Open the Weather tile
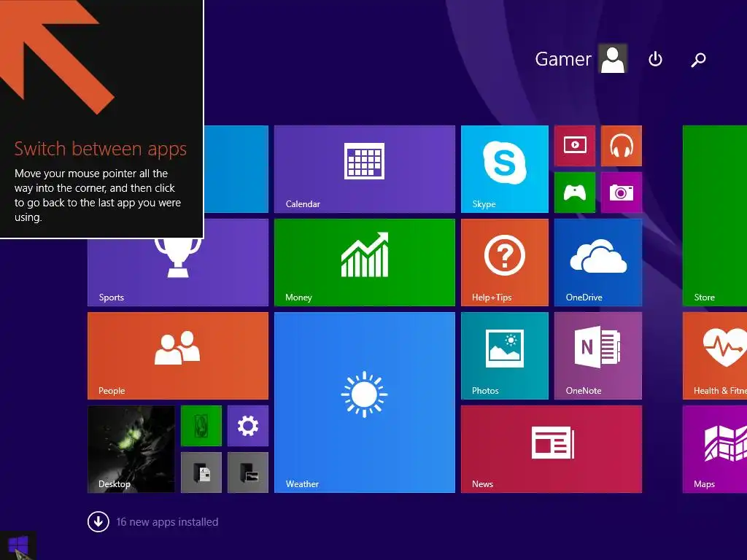This screenshot has height=560, width=747. pyautogui.click(x=365, y=402)
